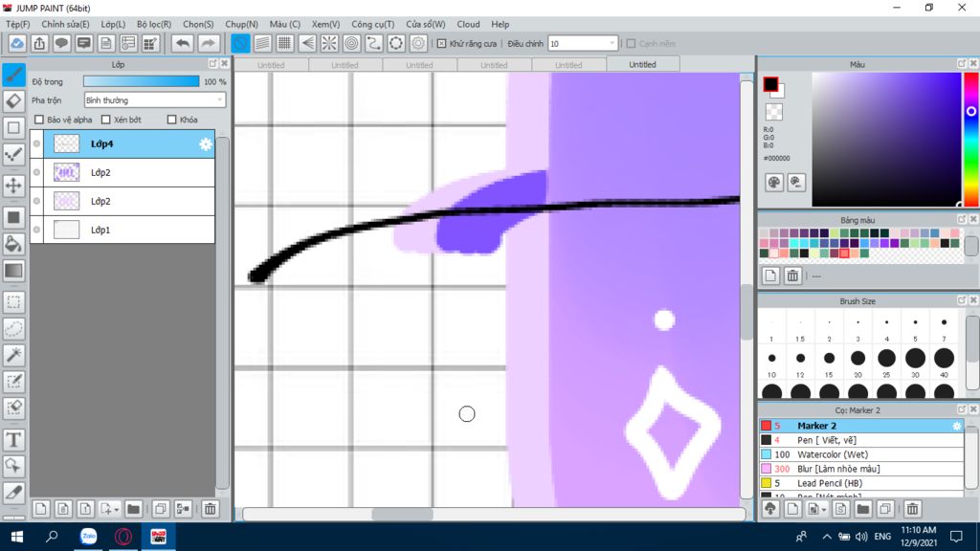Screen dimensions: 980x551
Task: Pick the Gradient tool
Action: (13, 271)
